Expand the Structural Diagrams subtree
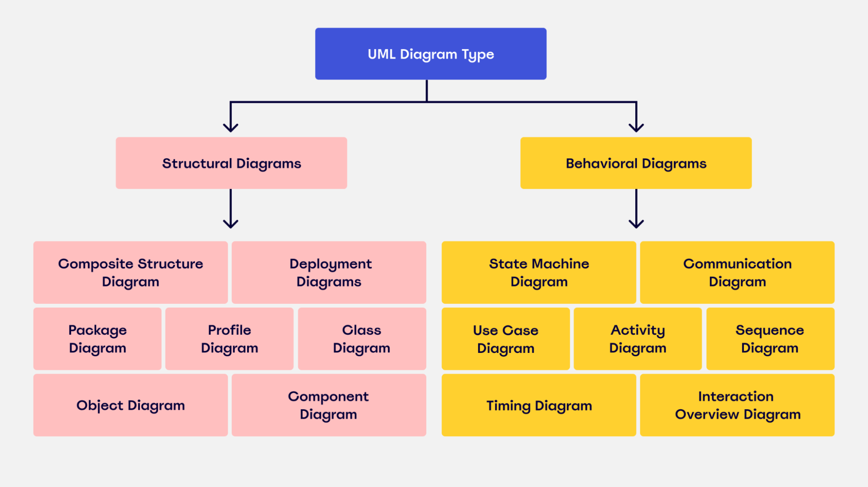Viewport: 868px width, 487px height. [x=232, y=164]
